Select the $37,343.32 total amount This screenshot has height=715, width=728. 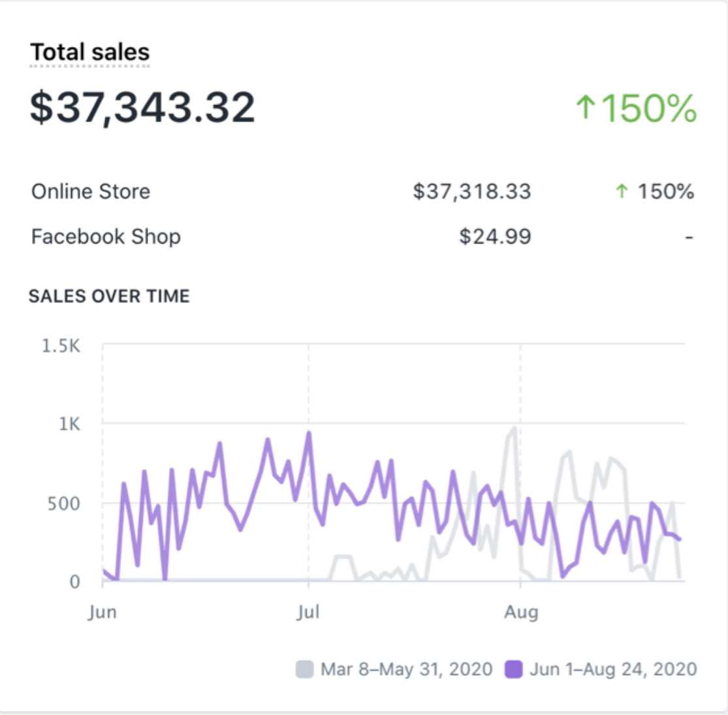[x=142, y=108]
